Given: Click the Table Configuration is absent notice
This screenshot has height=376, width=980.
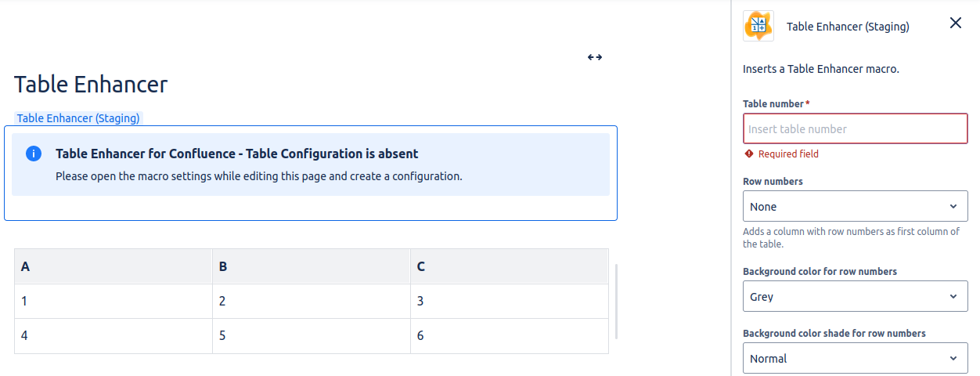Looking at the screenshot, I should pos(311,164).
